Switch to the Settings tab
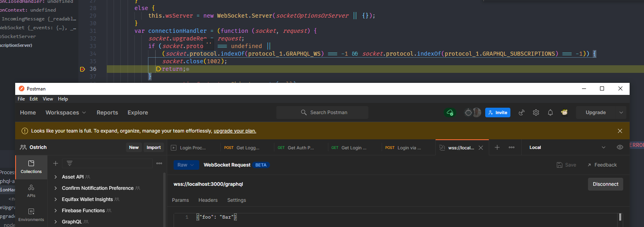Screen dimensions: 644x227 coord(237,200)
